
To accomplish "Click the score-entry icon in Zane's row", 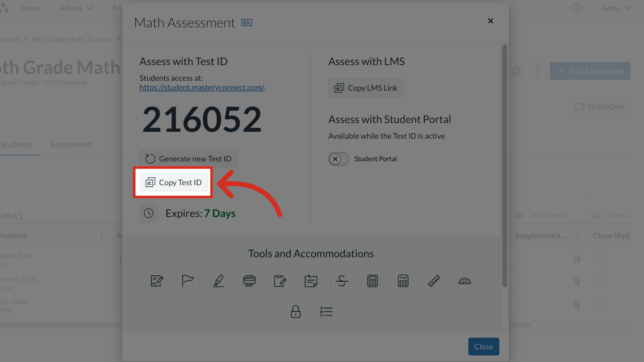I will 577,259.
